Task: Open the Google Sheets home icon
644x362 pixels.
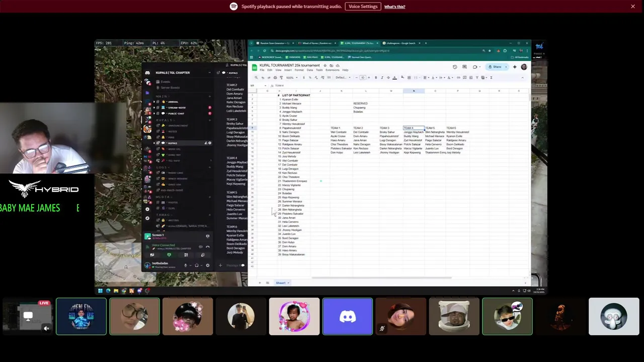Action: click(x=255, y=67)
